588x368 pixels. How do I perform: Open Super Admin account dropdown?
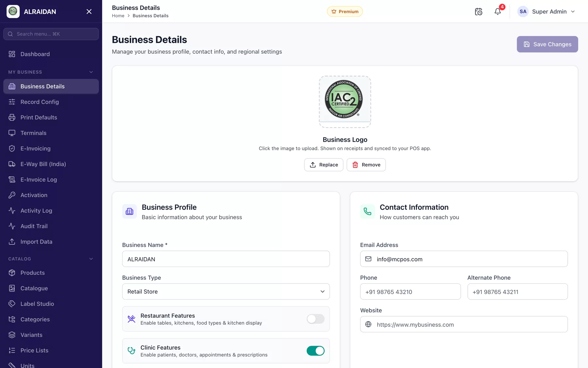[546, 11]
